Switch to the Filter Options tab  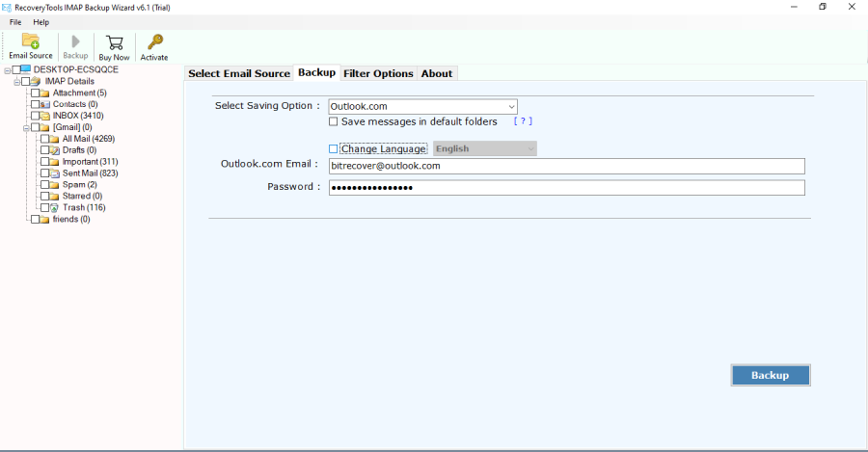pyautogui.click(x=378, y=73)
